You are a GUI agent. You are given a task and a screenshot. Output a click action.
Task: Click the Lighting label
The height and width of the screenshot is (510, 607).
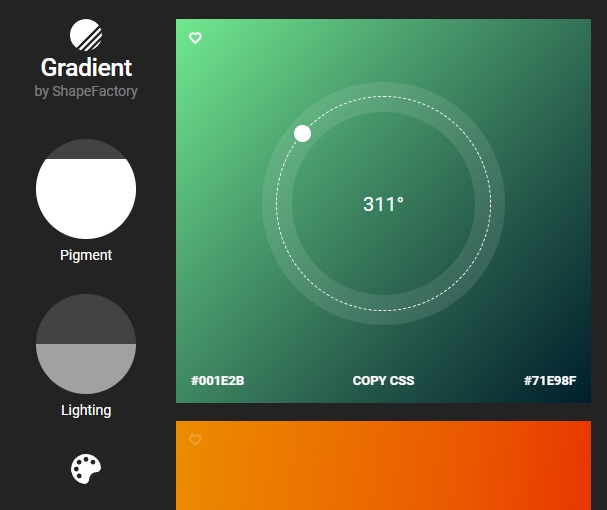pos(86,410)
